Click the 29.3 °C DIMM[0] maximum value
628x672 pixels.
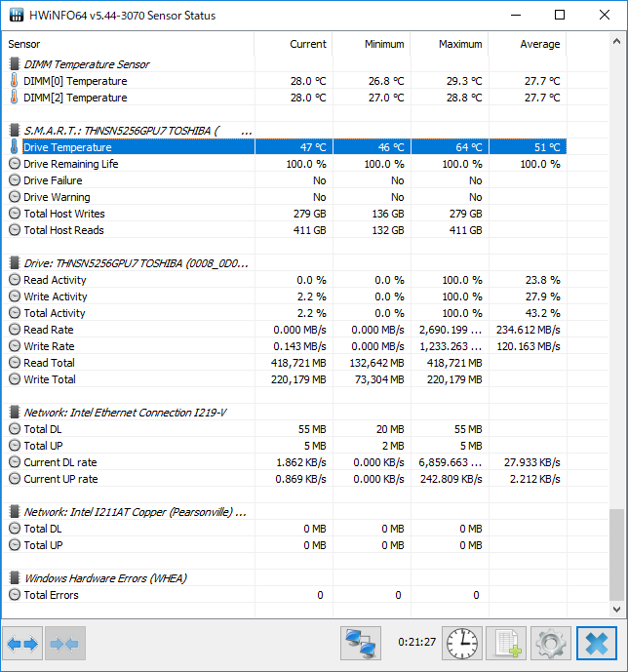[464, 81]
